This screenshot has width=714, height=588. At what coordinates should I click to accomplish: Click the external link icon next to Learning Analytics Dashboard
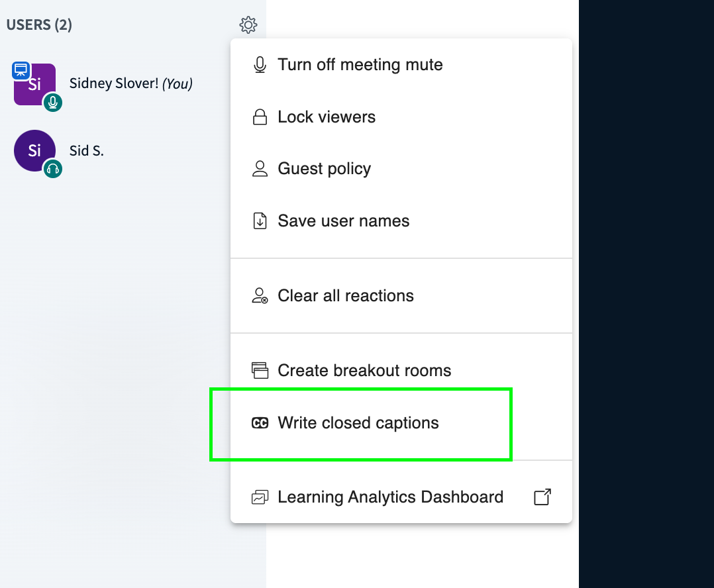tap(542, 497)
